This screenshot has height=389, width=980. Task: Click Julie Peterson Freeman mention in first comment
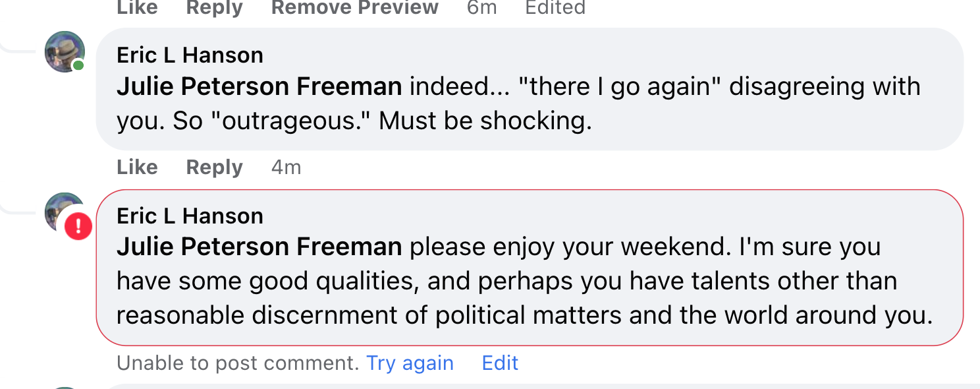coord(259,87)
